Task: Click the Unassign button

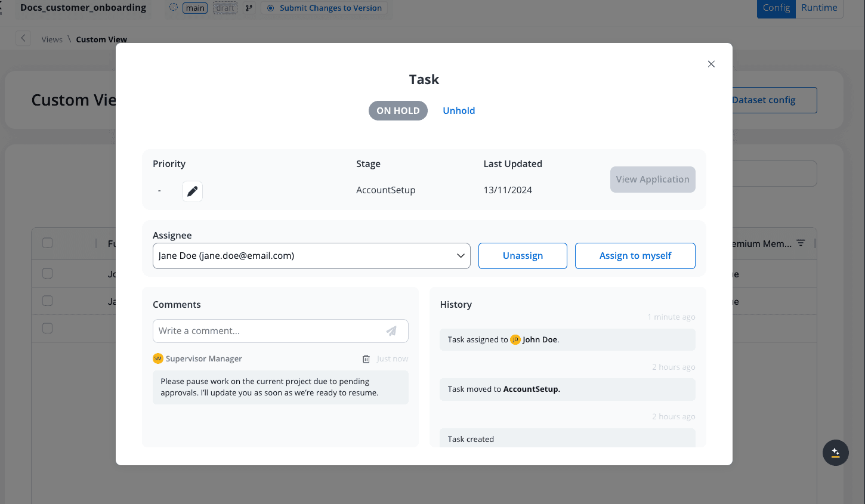Action: click(x=523, y=256)
